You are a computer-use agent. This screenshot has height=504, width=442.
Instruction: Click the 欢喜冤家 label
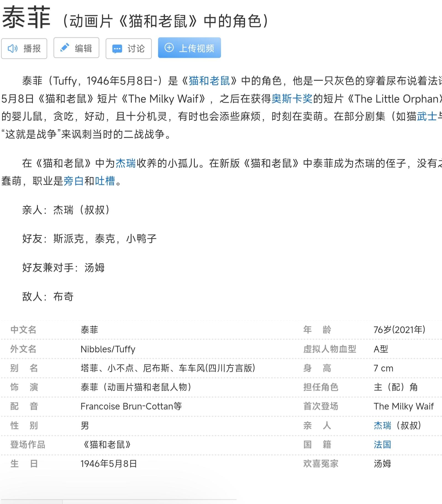point(321,463)
